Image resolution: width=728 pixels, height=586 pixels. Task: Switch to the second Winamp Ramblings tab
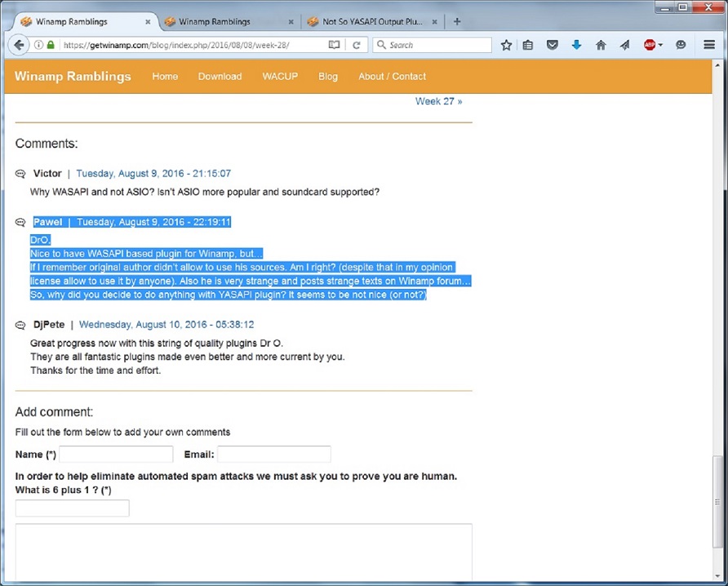[215, 21]
